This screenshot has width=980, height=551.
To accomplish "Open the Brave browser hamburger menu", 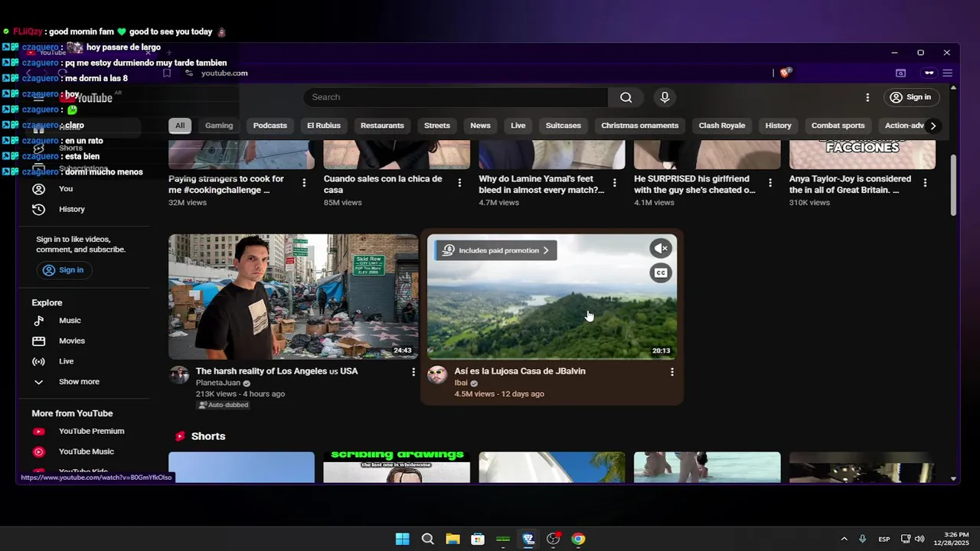I will (x=947, y=73).
